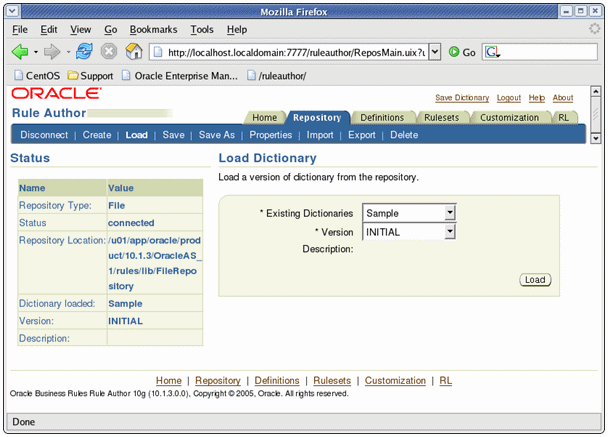608x437 pixels.
Task: Click Load in the blue subnav bar
Action: pos(136,135)
